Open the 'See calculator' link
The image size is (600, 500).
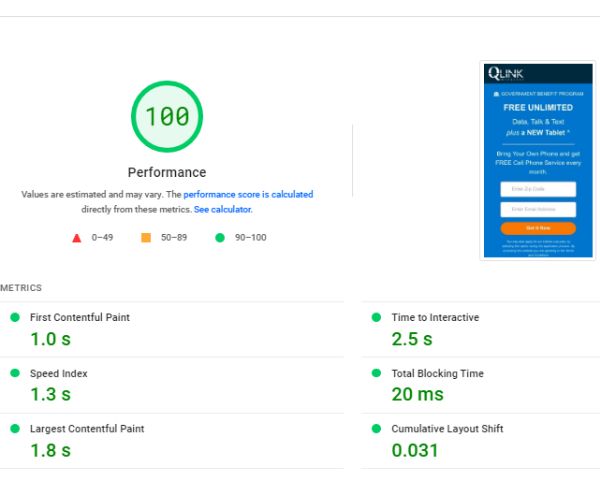222,210
